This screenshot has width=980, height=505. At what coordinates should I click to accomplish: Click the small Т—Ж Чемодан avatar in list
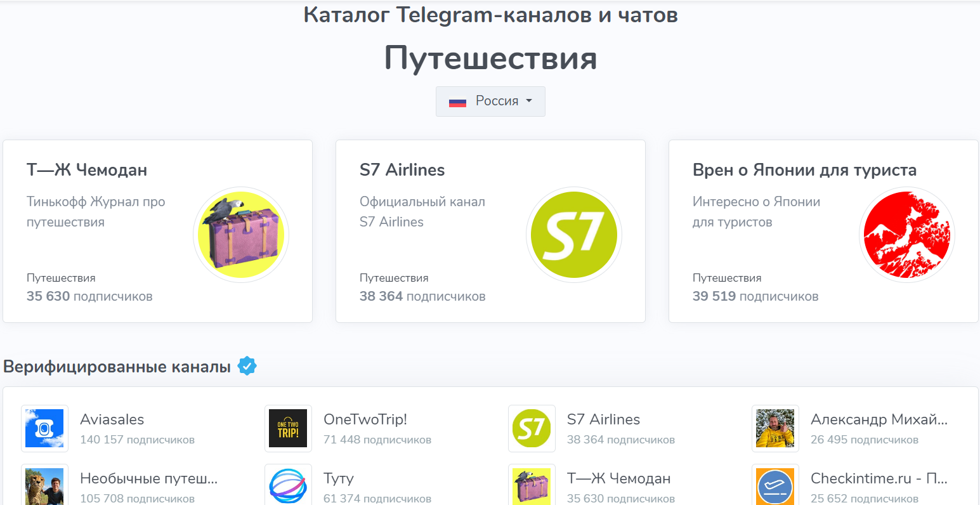pyautogui.click(x=532, y=485)
